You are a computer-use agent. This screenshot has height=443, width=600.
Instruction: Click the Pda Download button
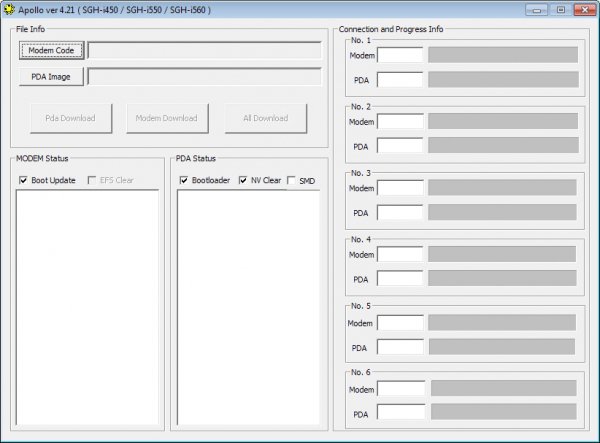tap(71, 118)
